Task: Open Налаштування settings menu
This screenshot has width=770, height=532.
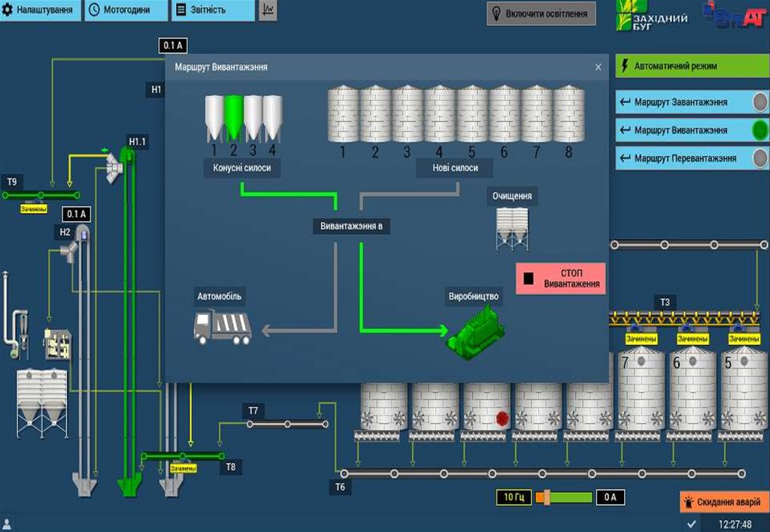Action: pos(40,9)
